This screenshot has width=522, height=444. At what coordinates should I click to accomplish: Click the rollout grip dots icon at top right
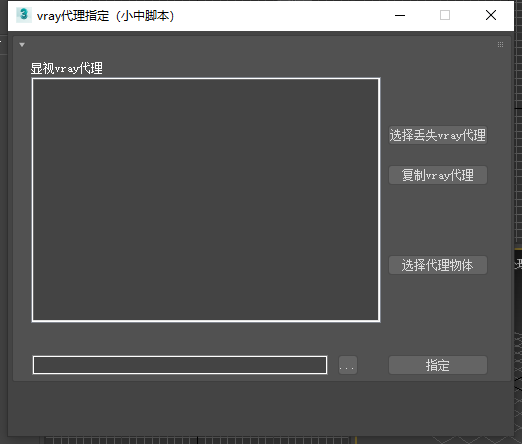coord(500,45)
